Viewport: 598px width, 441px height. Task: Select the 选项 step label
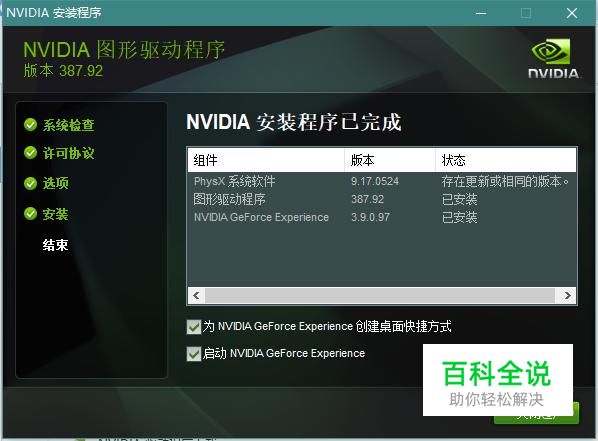[x=56, y=183]
